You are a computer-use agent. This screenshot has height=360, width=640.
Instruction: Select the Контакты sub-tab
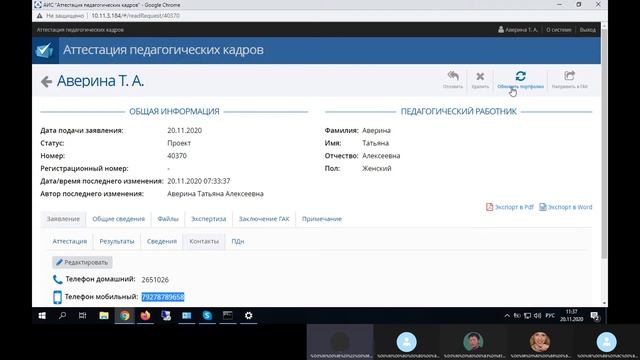click(x=204, y=241)
